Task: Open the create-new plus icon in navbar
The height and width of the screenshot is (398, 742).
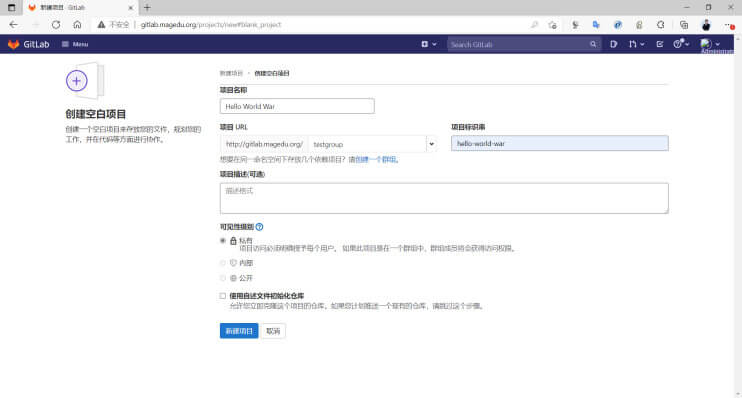Action: (424, 44)
